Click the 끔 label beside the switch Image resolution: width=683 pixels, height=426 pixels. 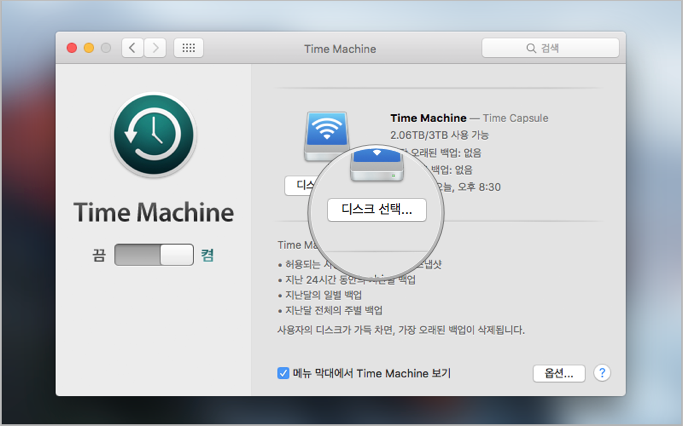99,255
